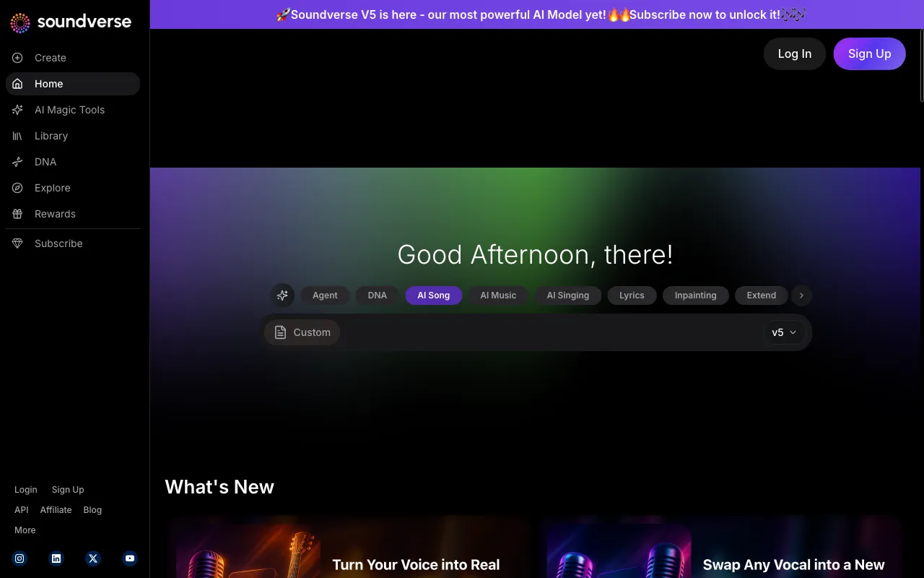Open the LinkedIn social link icon
The image size is (924, 578).
56,558
